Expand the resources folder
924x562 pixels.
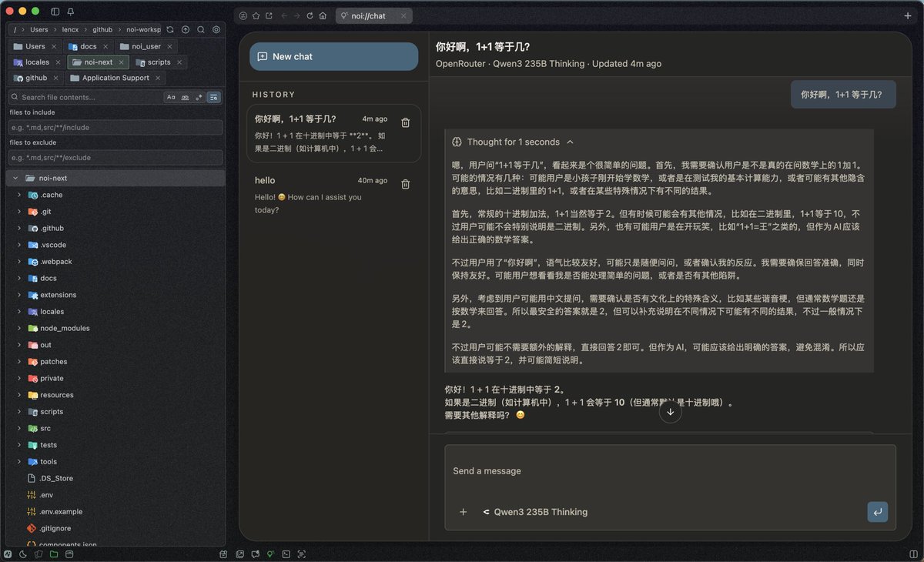[x=19, y=395]
